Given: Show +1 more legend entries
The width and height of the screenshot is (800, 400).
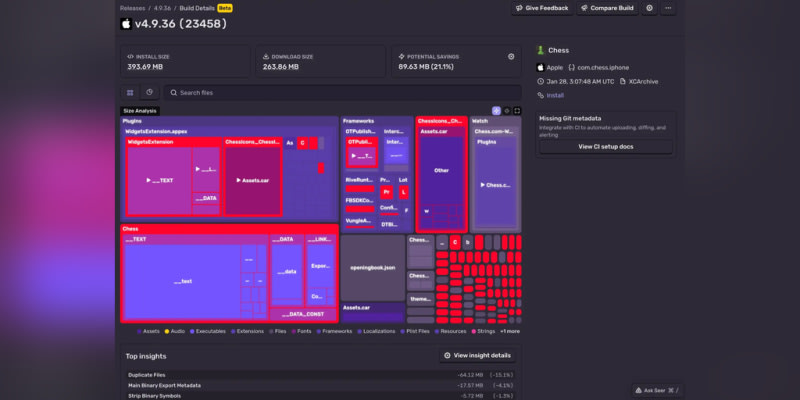Looking at the screenshot, I should click(x=510, y=332).
